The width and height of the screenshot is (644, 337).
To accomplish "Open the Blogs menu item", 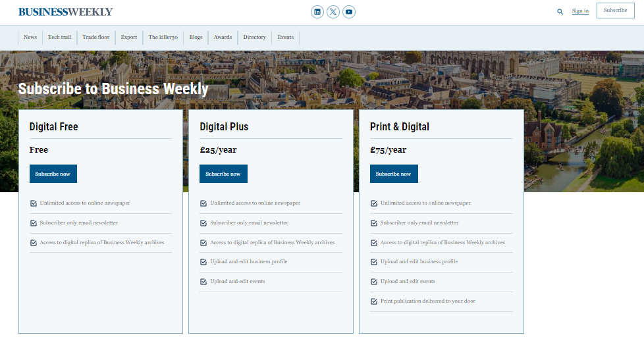I will [196, 37].
